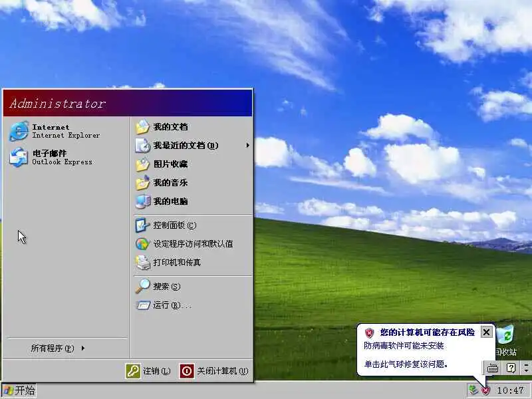
Task: Open Internet Explorer icon in Start menu
Action: coord(19,131)
